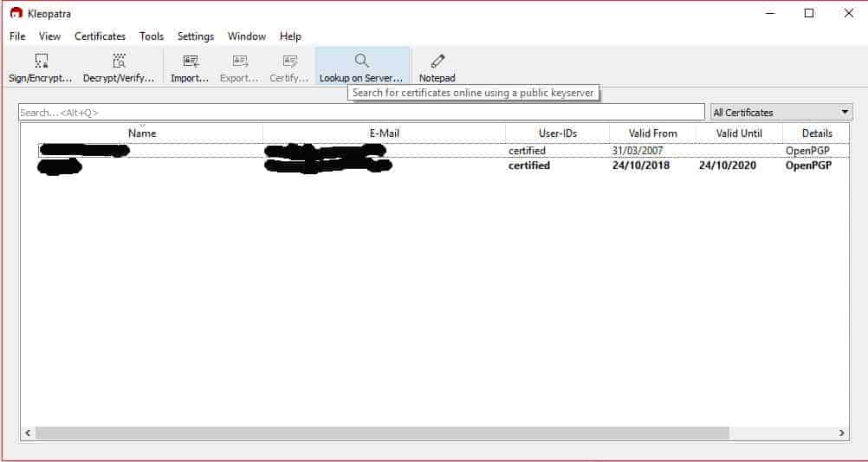
Task: Open the Tools menu
Action: (x=151, y=36)
